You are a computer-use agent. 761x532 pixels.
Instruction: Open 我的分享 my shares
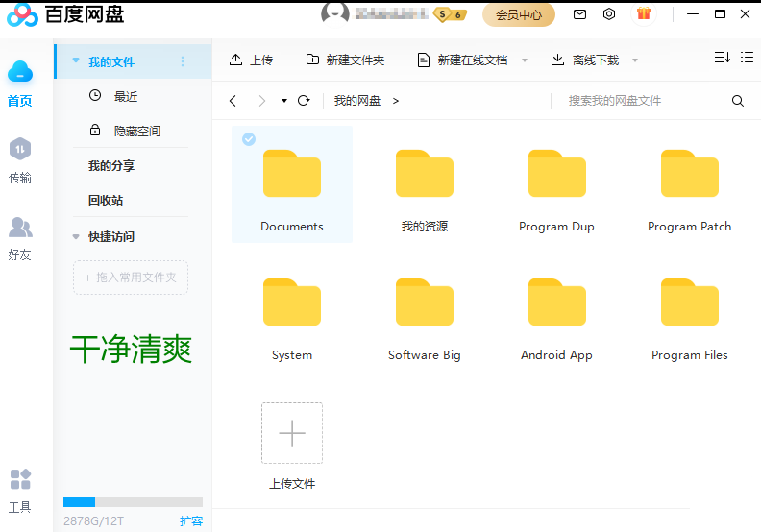click(111, 165)
